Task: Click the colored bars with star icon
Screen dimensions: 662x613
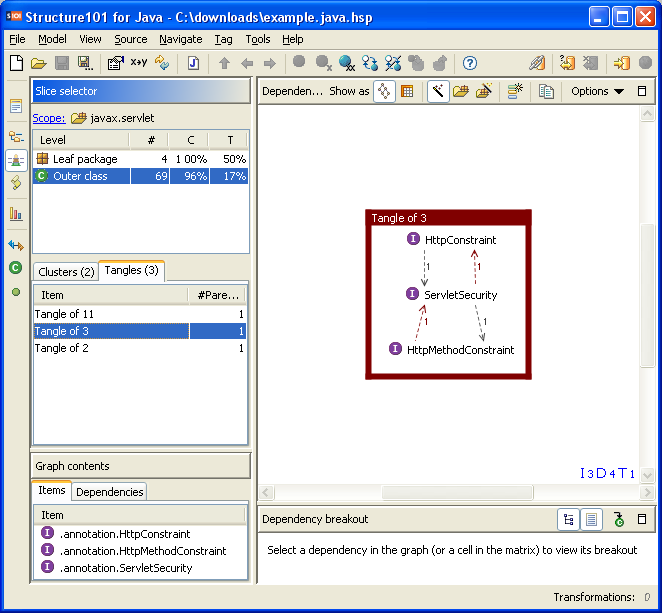Action: pos(515,91)
